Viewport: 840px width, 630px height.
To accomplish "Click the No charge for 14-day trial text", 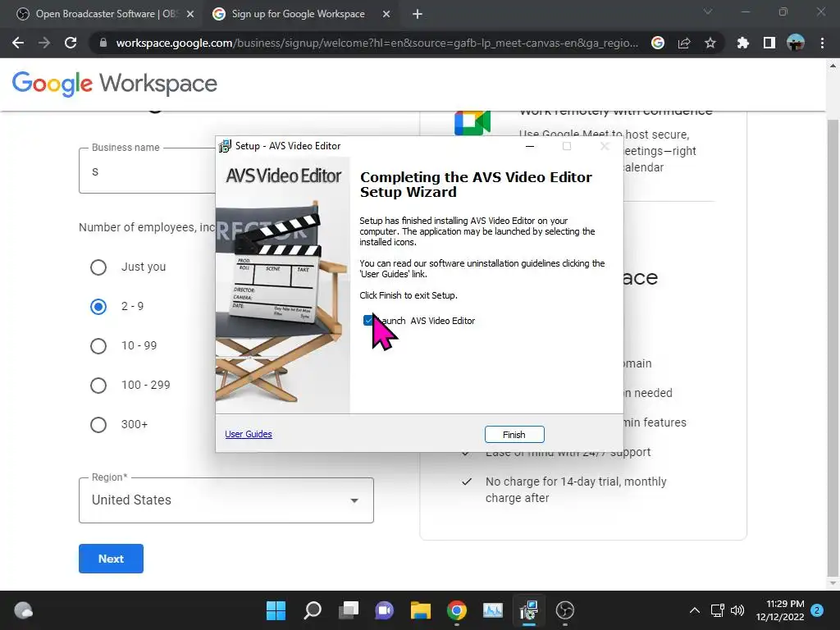I will click(576, 490).
